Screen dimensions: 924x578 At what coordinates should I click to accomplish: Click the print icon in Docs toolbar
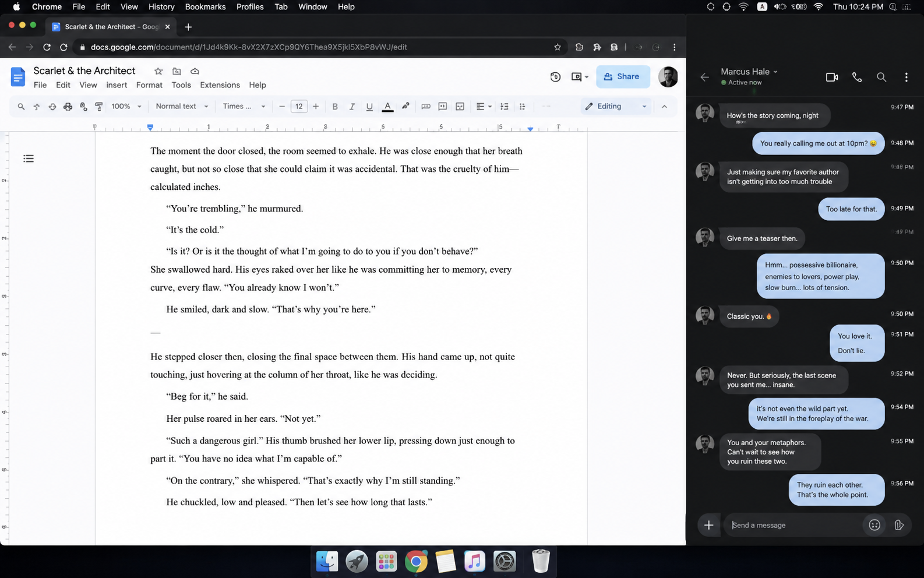click(68, 107)
